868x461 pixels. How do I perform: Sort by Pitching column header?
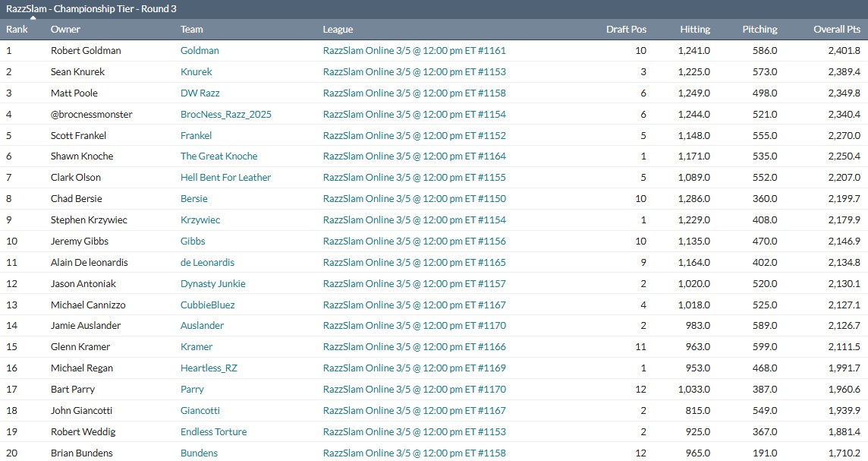tap(759, 30)
